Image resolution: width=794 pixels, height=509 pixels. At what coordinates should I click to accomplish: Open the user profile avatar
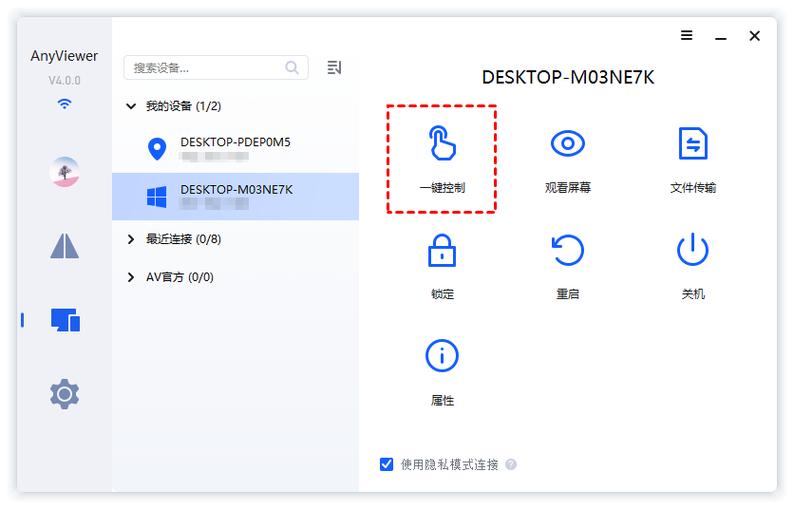[x=64, y=172]
